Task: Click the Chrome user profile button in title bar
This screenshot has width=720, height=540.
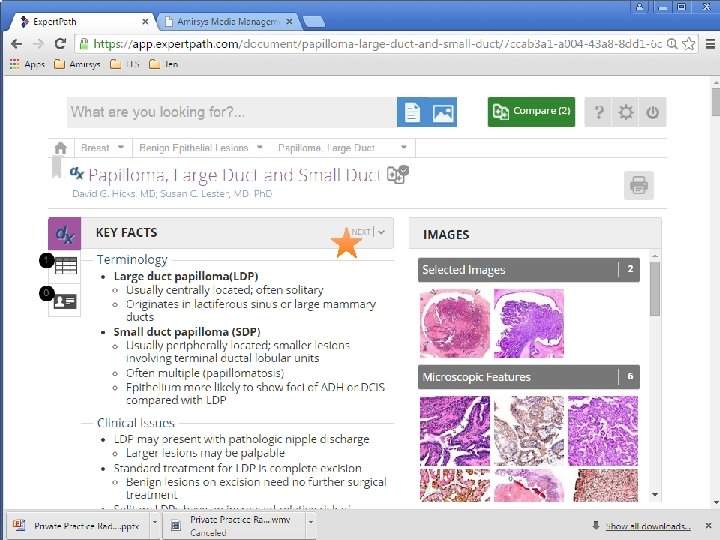Action: tap(640, 6)
